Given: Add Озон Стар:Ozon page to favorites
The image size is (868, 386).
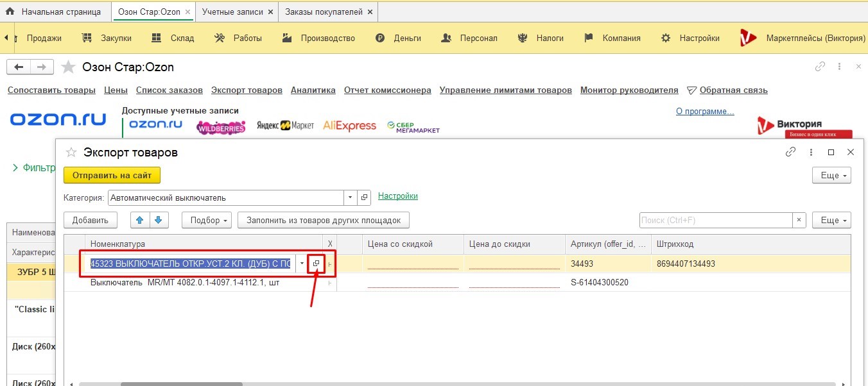Looking at the screenshot, I should click(x=67, y=67).
